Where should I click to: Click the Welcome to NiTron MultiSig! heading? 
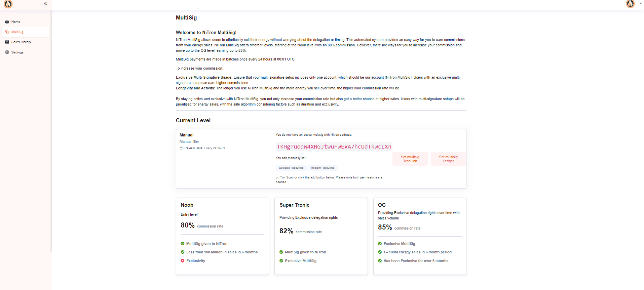point(206,33)
